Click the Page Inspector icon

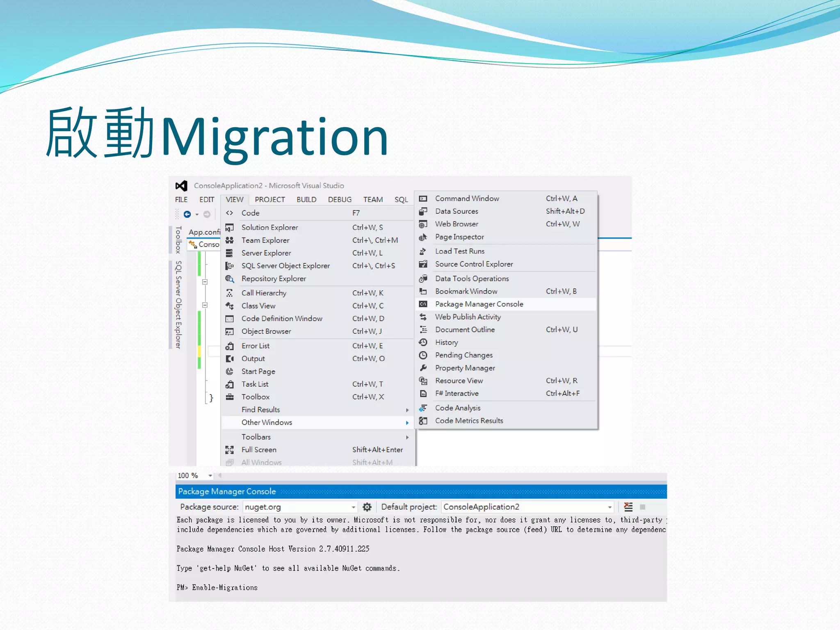[x=423, y=237]
